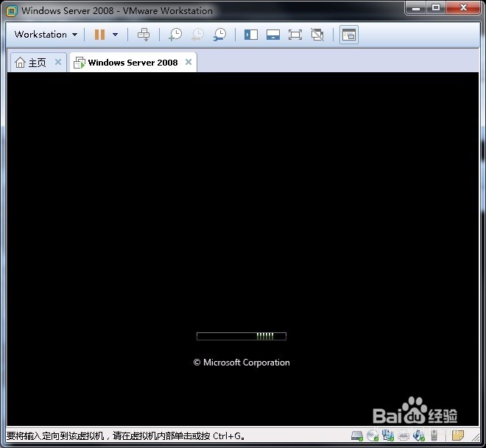Open the snapshot manager icon

pyautogui.click(x=219, y=35)
